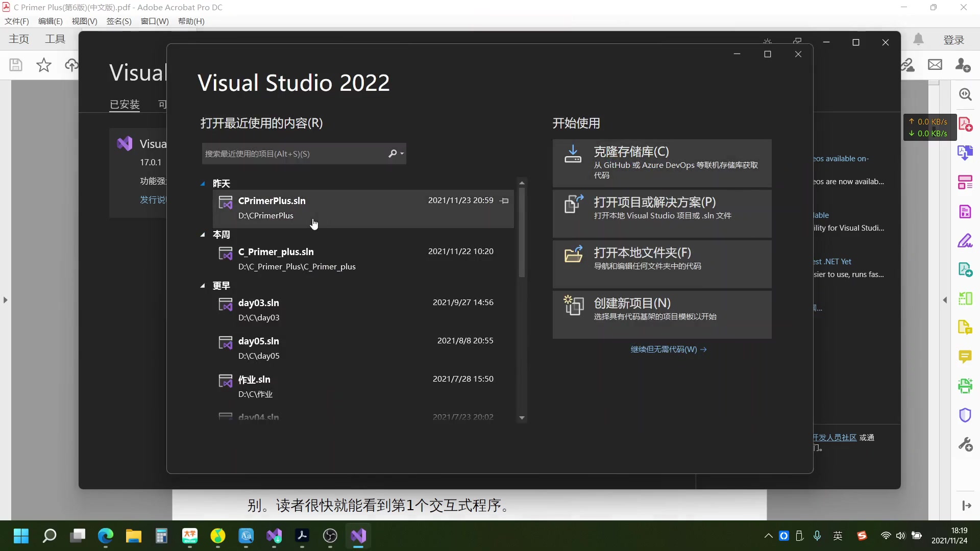
Task: Open the 作业.sln recent project
Action: pyautogui.click(x=363, y=387)
